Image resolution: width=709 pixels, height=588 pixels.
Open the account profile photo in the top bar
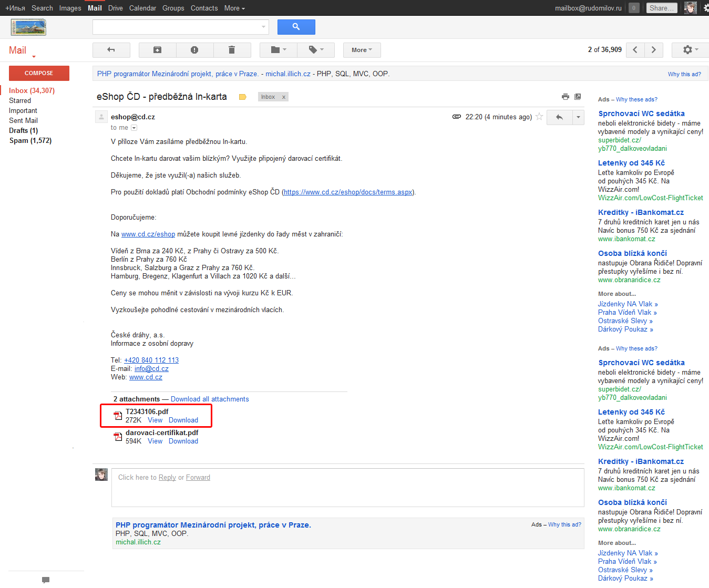pos(691,8)
